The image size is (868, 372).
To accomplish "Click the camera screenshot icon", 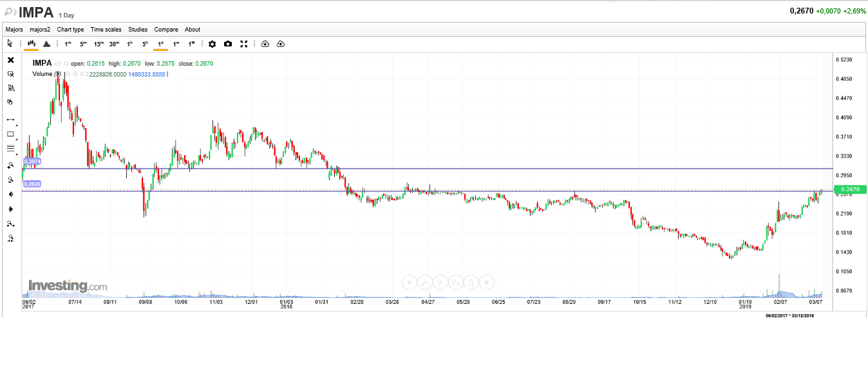I will click(x=228, y=44).
